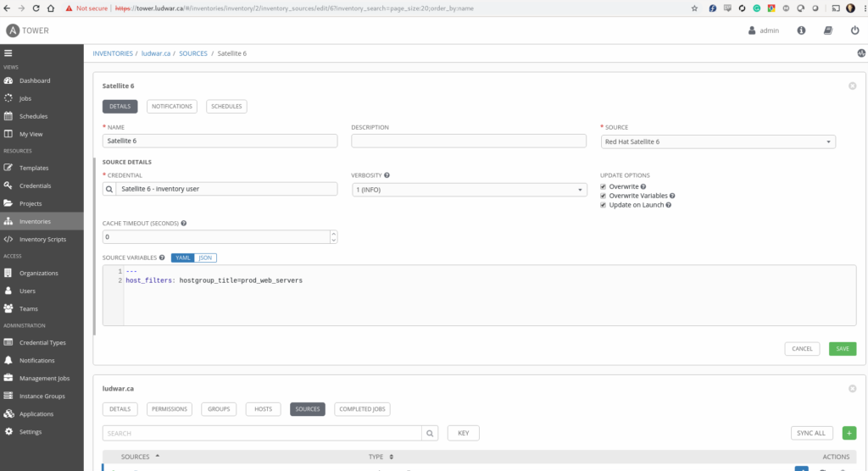Image resolution: width=868 pixels, height=471 pixels.
Task: Click the SYNC ALL button
Action: tap(811, 434)
